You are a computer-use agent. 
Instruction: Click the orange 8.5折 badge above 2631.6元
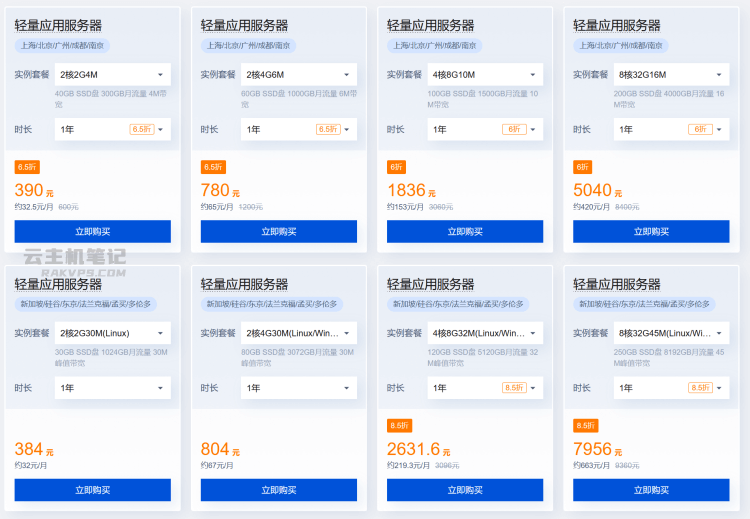(399, 425)
